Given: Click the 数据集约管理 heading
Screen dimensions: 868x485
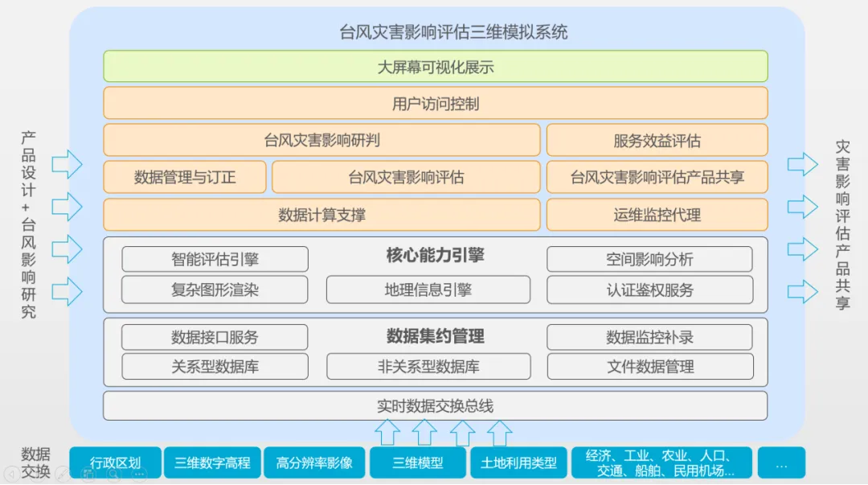Looking at the screenshot, I should pos(435,336).
